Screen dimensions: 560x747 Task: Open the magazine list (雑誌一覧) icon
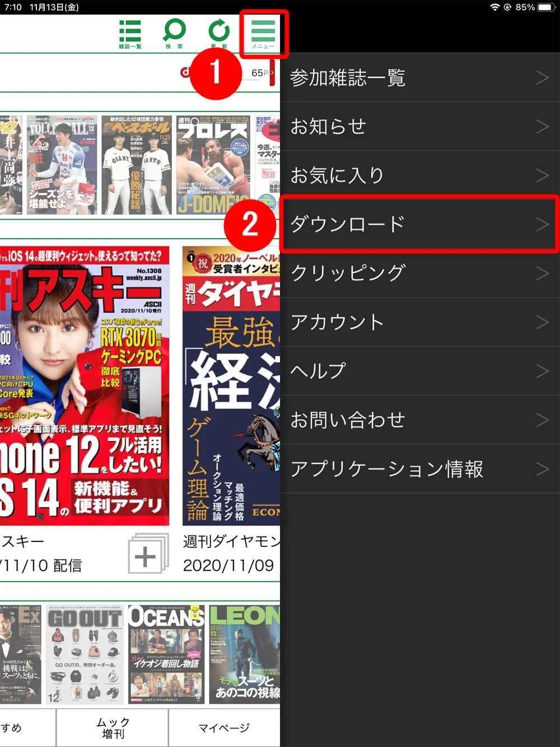point(130,34)
